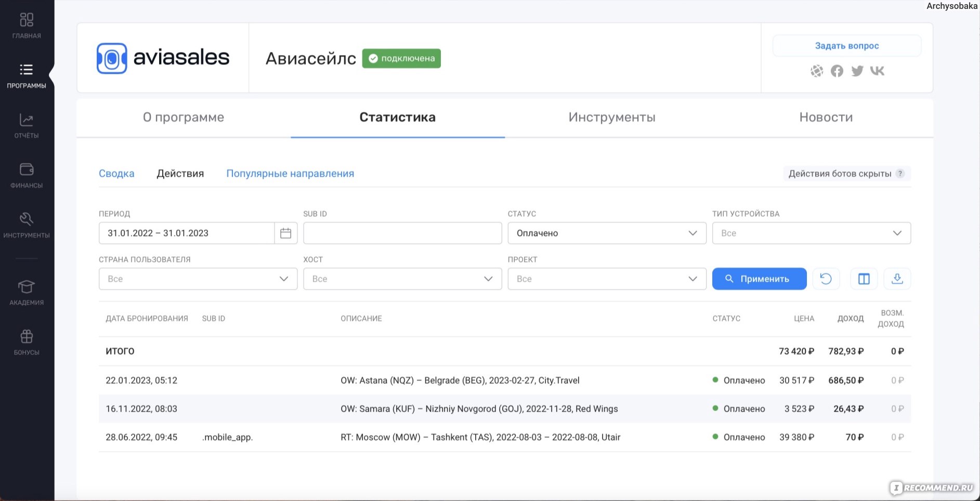Select the Astana – Belgrade booking row
The width and height of the screenshot is (980, 501).
[505, 380]
